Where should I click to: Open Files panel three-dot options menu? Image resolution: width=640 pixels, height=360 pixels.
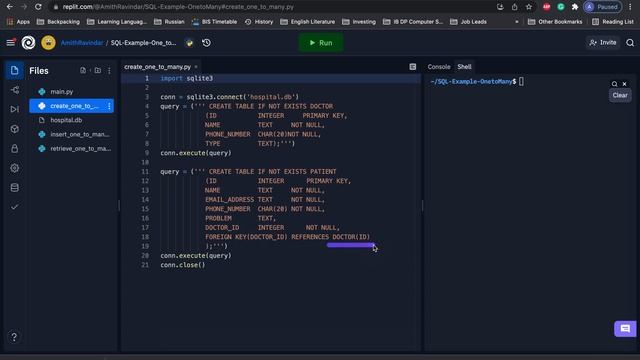(109, 71)
